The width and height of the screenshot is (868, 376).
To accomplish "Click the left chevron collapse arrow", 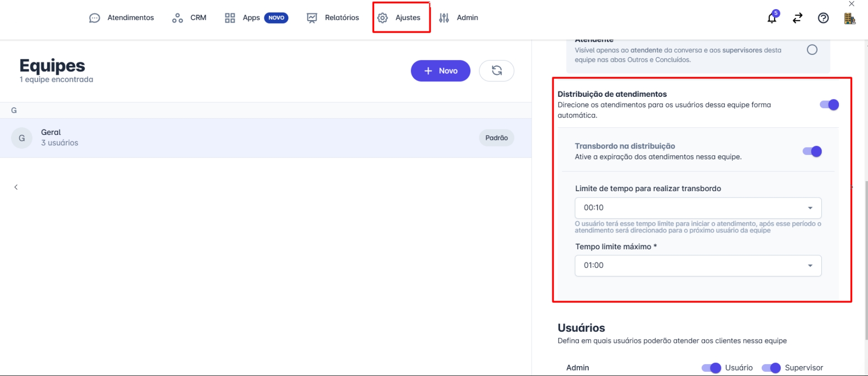I will coord(16,187).
